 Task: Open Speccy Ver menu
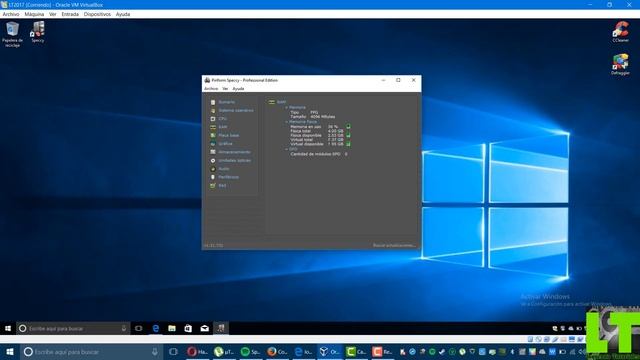click(x=225, y=89)
